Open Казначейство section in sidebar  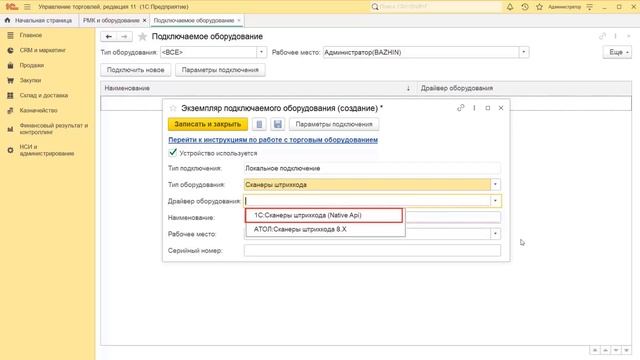pyautogui.click(x=38, y=110)
